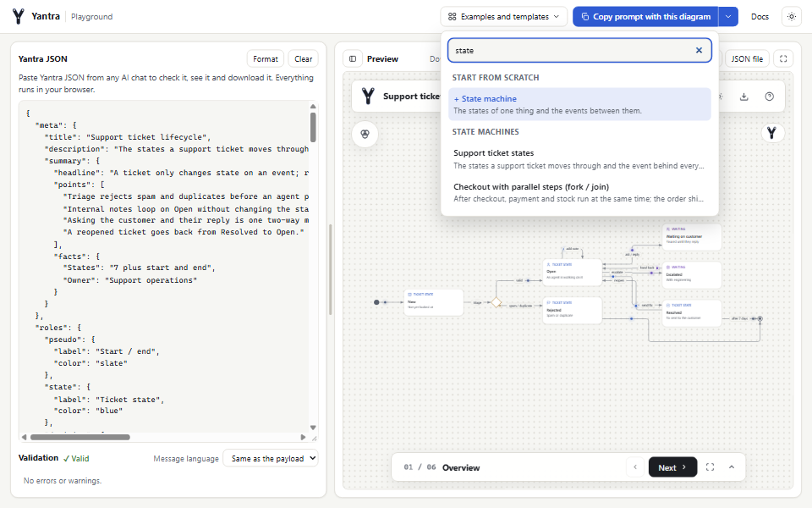Click the end state circle
Screen dimensions: 812x508
pyautogui.click(x=760, y=318)
